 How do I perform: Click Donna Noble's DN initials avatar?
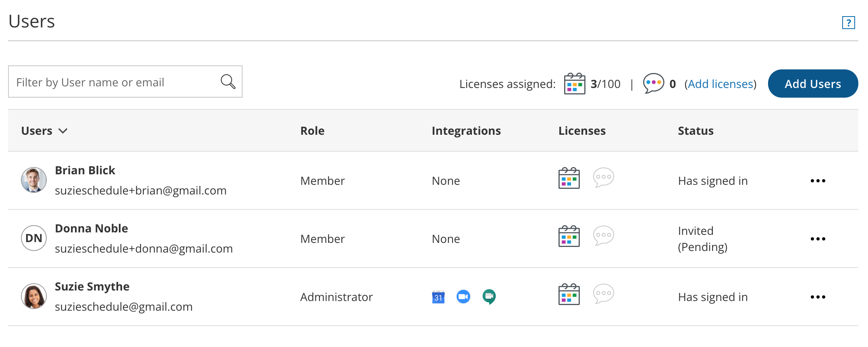34,238
